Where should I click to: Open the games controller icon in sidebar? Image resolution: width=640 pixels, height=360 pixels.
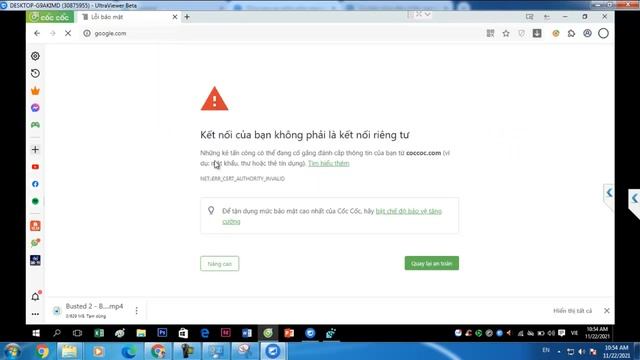(35, 125)
